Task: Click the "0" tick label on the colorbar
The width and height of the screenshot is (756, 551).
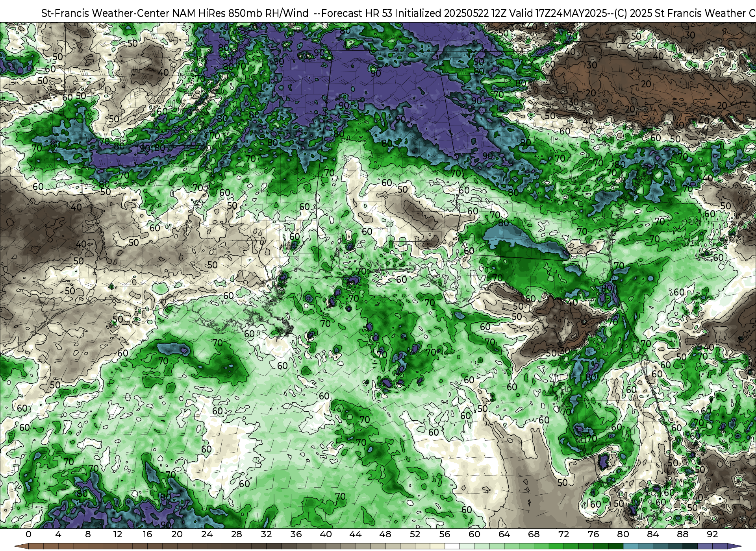Action: coord(28,534)
